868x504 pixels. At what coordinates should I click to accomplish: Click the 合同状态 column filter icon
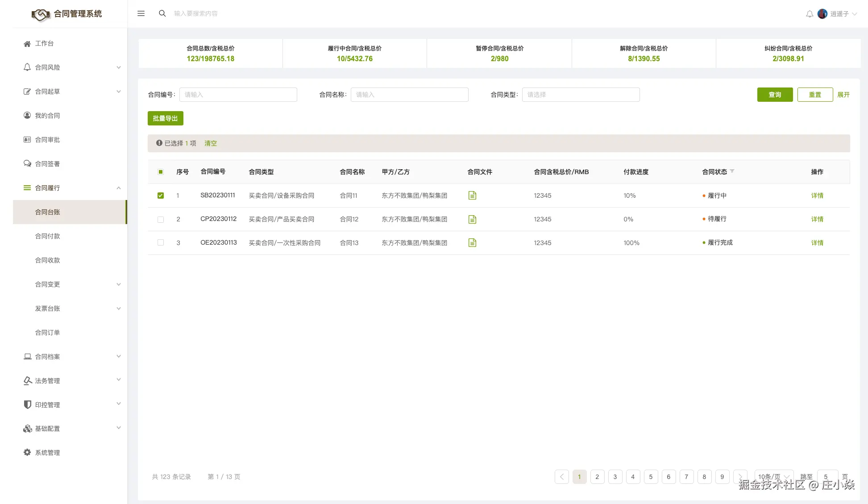[x=732, y=171]
